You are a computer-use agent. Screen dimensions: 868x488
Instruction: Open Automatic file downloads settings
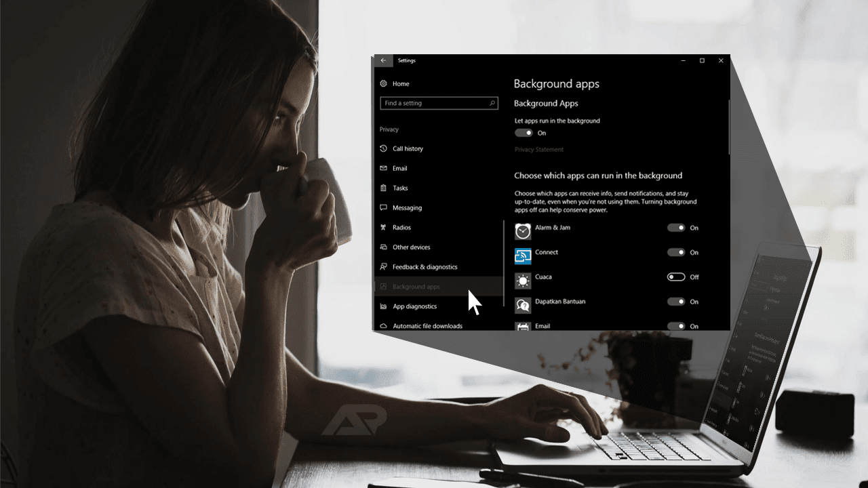[x=427, y=325]
